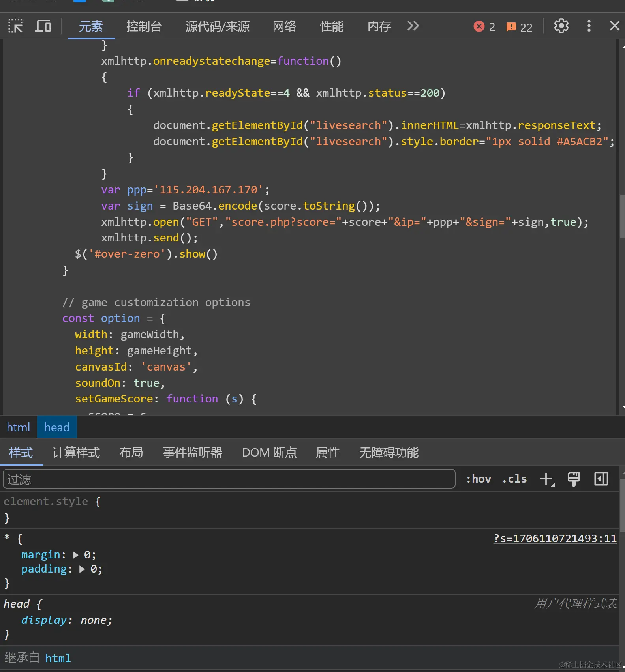Screen dimensions: 625x672
Task: Close the DevTools panel
Action: [x=614, y=26]
